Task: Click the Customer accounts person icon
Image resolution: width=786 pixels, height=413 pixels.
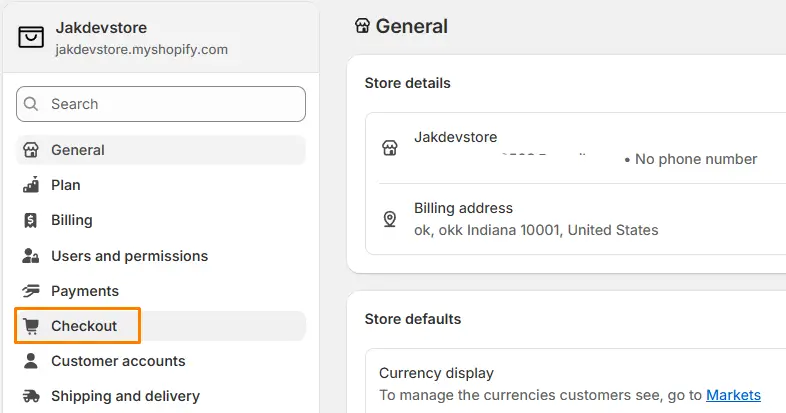Action: coord(31,361)
